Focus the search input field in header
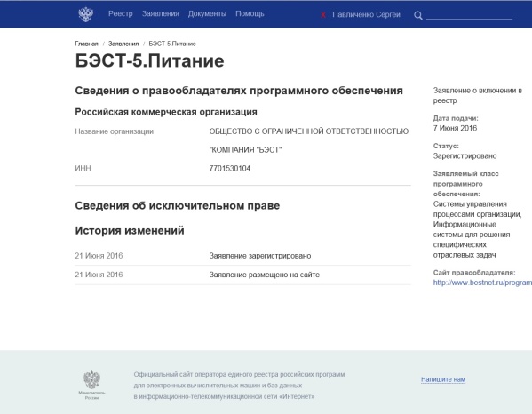Viewport: 532px width, 414px height. click(469, 15)
